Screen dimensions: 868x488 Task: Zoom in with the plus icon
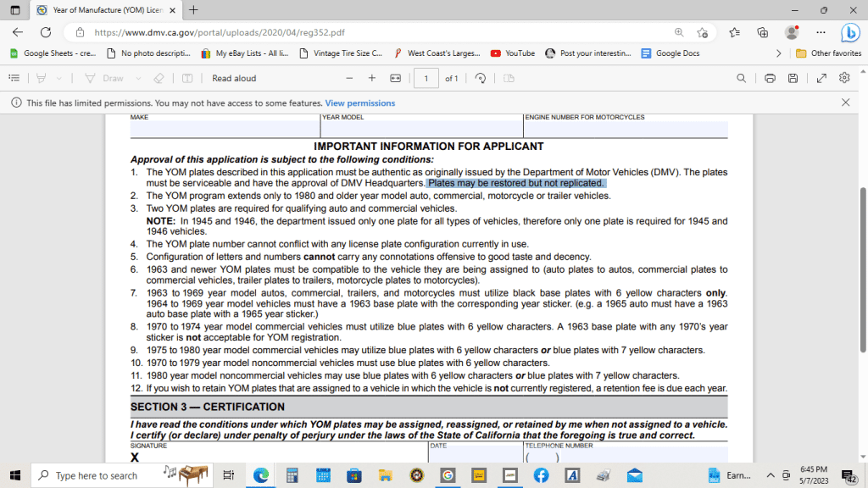tap(372, 78)
